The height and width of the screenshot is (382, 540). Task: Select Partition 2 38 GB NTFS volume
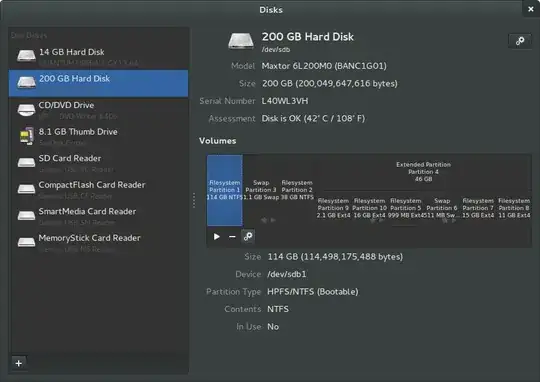click(x=297, y=190)
